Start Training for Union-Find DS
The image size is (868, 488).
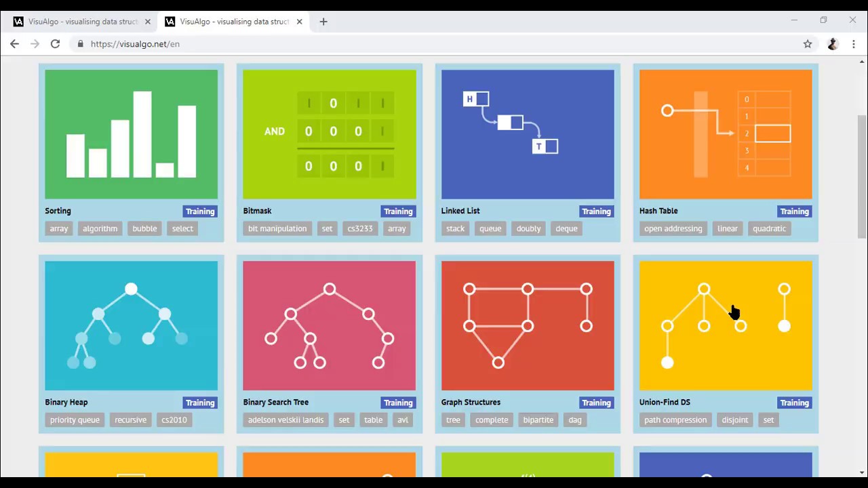[x=794, y=403]
